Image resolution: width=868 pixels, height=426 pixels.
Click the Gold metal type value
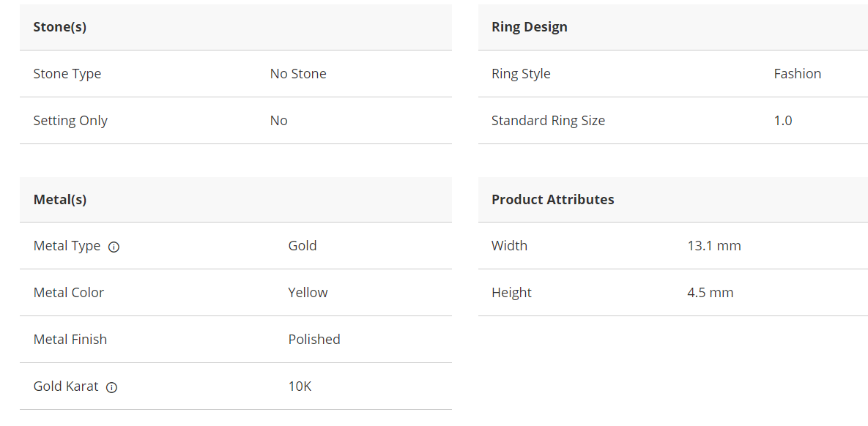[303, 246]
